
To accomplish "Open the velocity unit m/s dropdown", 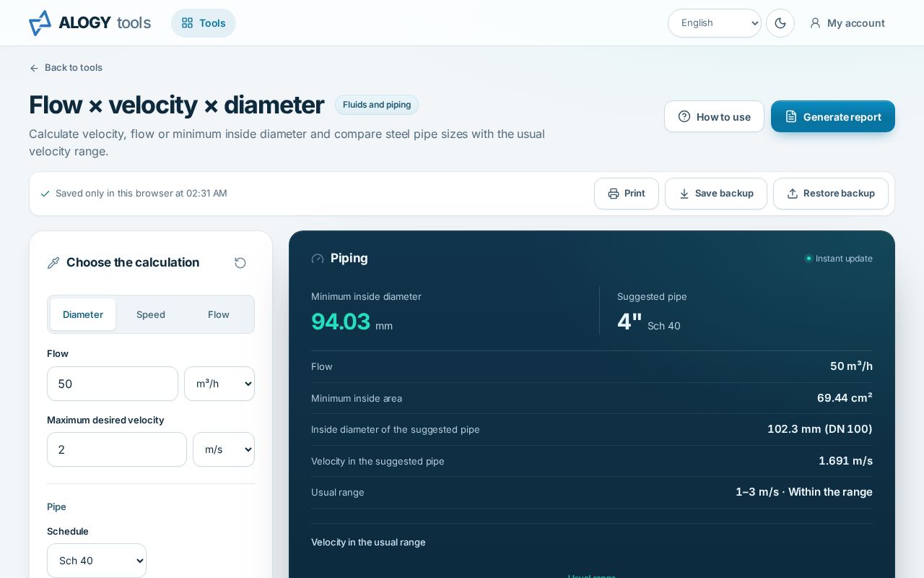I will coord(224,449).
